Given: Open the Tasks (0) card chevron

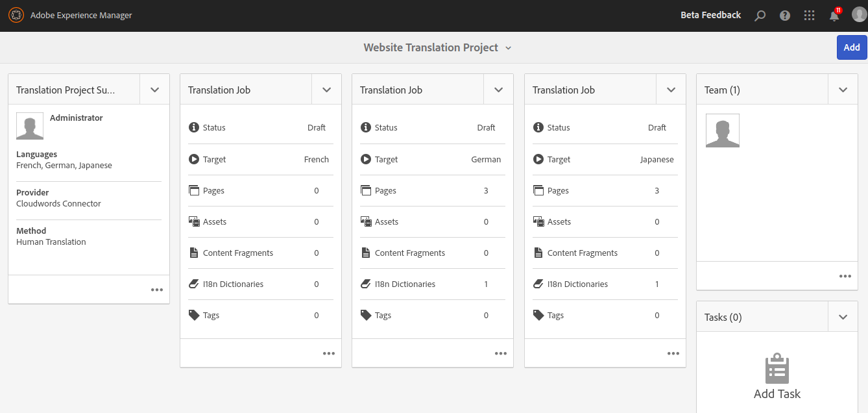Looking at the screenshot, I should (x=843, y=317).
